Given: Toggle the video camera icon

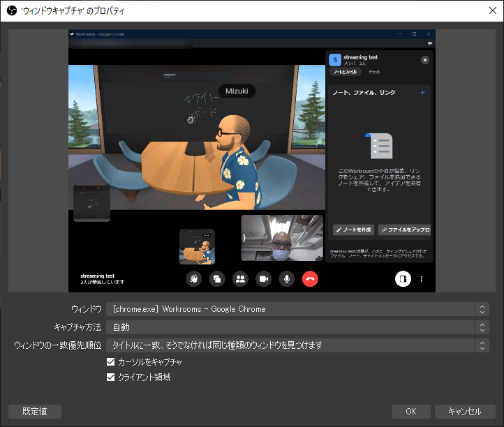Looking at the screenshot, I should pos(263,278).
